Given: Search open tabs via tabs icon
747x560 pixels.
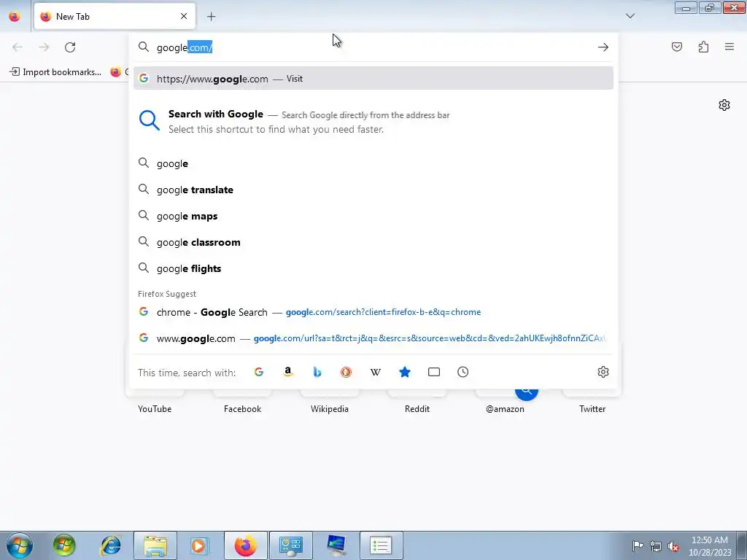Looking at the screenshot, I should coord(433,372).
